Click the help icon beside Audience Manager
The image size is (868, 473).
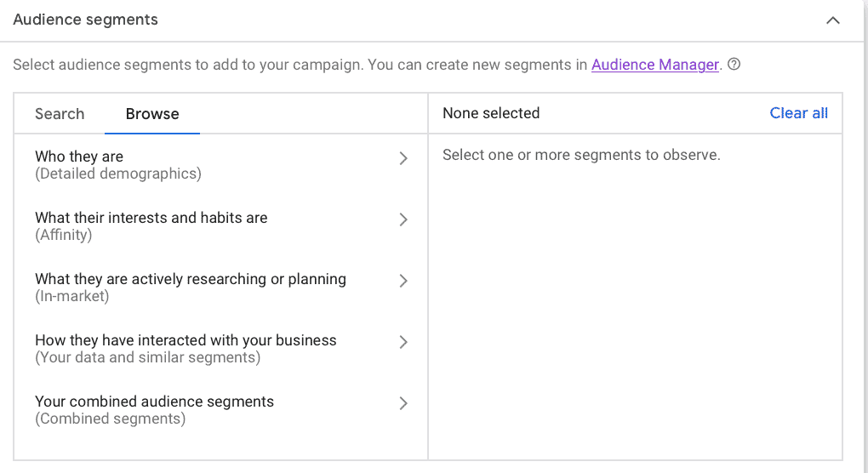tap(734, 65)
